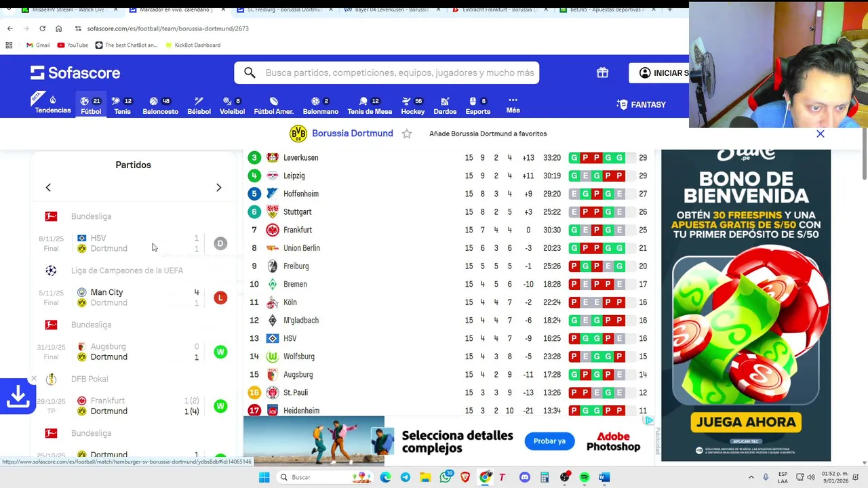Open KickBot Dashboard bookmark
The height and width of the screenshot is (488, 868).
192,45
